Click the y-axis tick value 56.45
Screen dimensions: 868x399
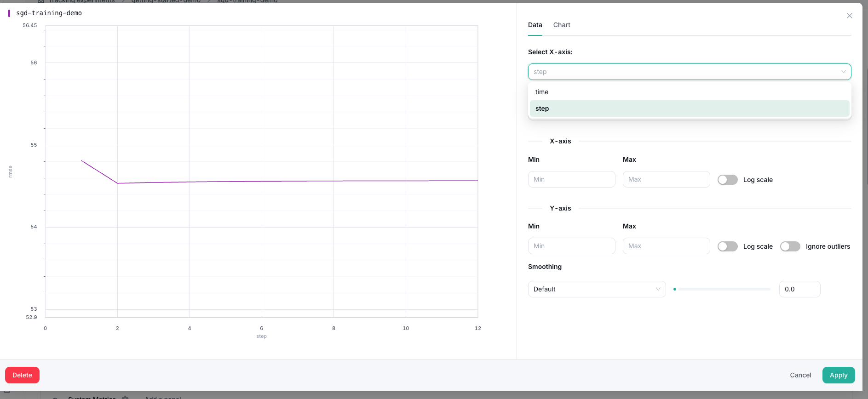coord(30,25)
